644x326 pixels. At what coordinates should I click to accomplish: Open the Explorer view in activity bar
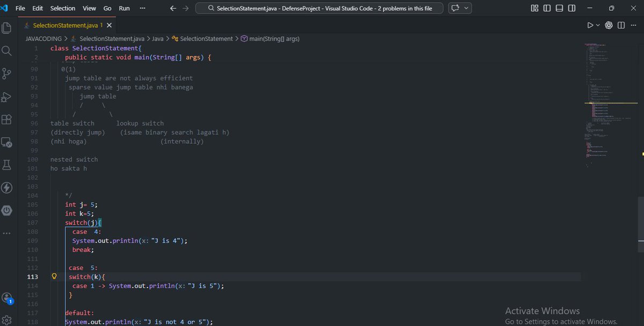point(7,27)
